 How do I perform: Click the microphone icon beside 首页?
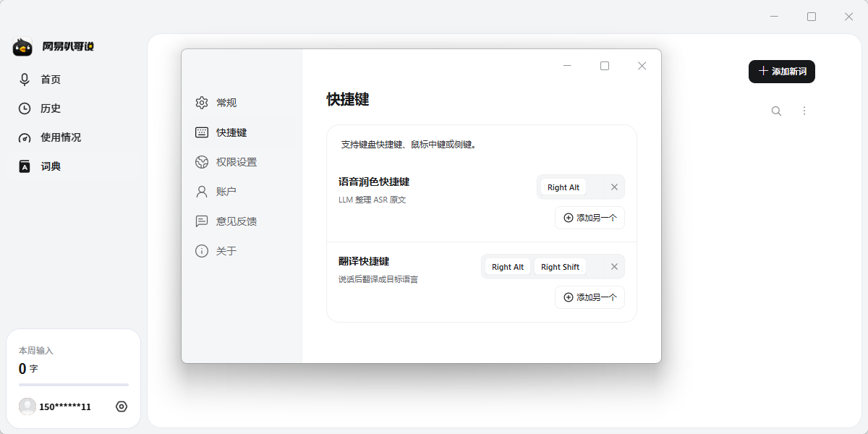pos(25,80)
